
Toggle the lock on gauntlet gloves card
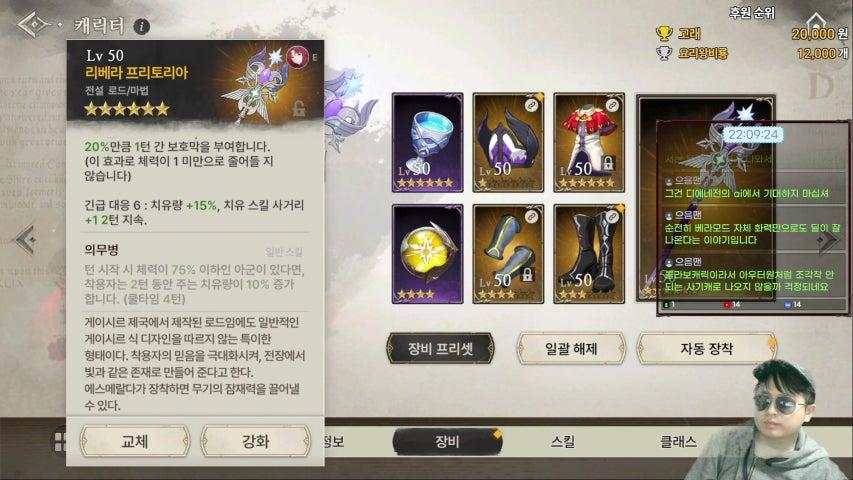point(527,275)
